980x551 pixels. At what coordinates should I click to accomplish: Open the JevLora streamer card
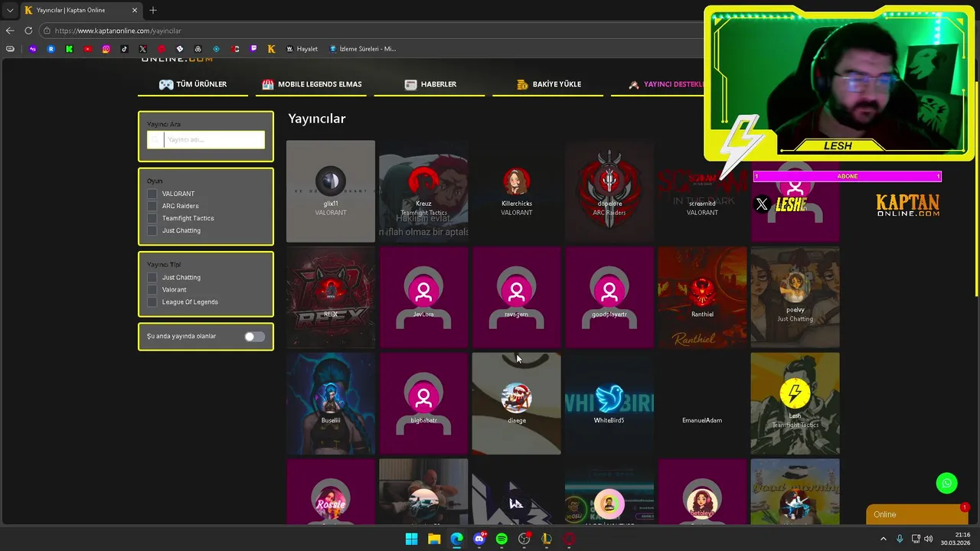pos(423,297)
